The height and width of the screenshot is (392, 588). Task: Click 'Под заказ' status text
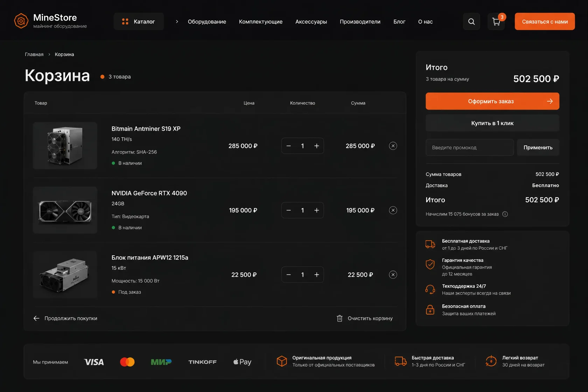click(x=129, y=292)
